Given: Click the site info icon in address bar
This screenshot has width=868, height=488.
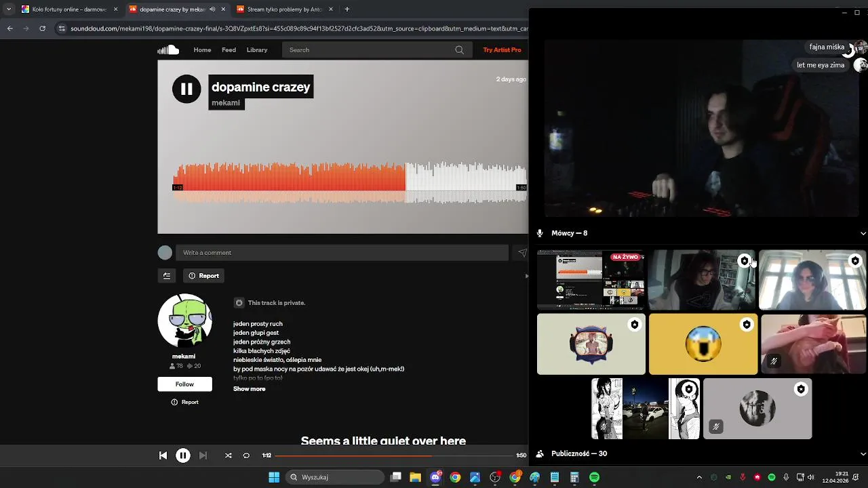Looking at the screenshot, I should [62, 28].
